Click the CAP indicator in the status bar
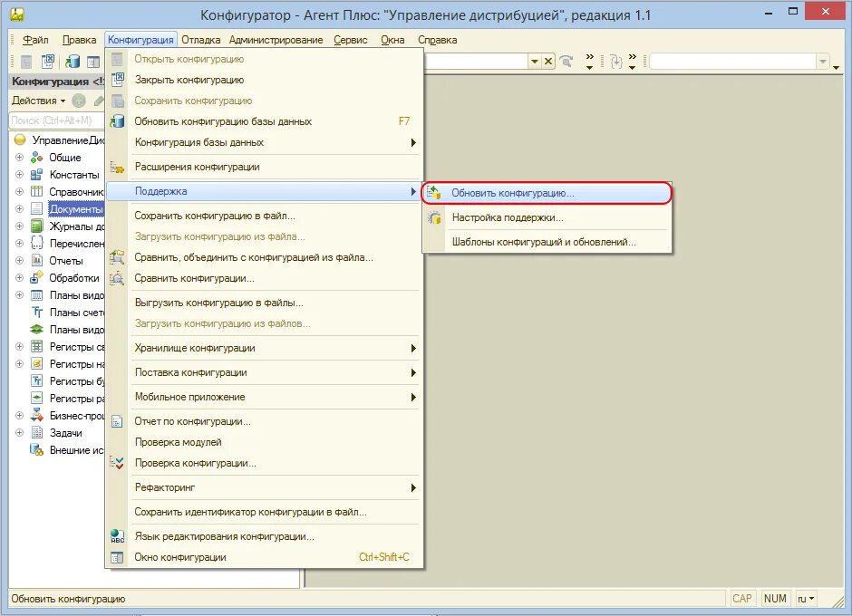 741,598
